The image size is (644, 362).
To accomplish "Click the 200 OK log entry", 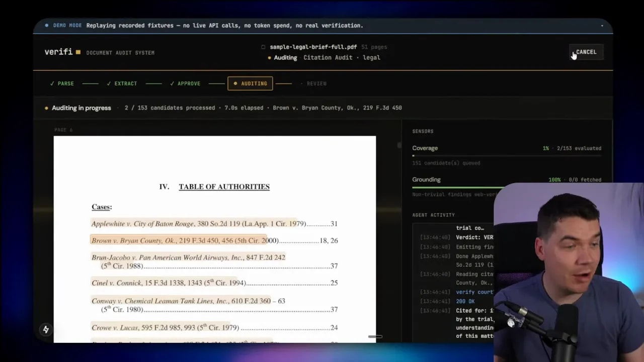I will [x=465, y=301].
